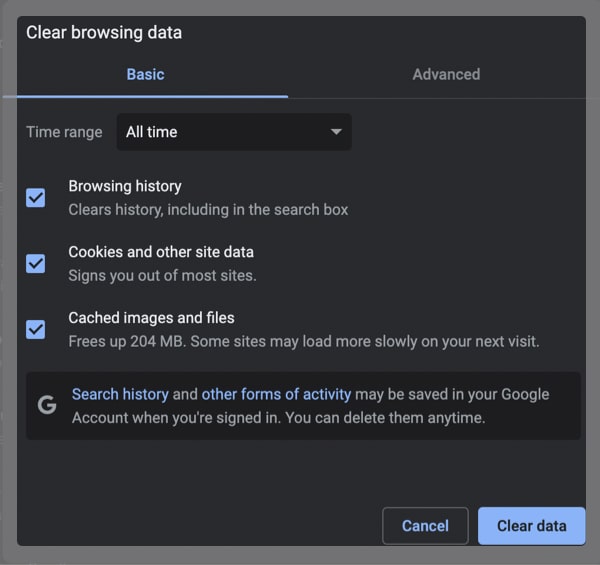The width and height of the screenshot is (600, 565).
Task: Click the Time range label
Action: pyautogui.click(x=64, y=132)
